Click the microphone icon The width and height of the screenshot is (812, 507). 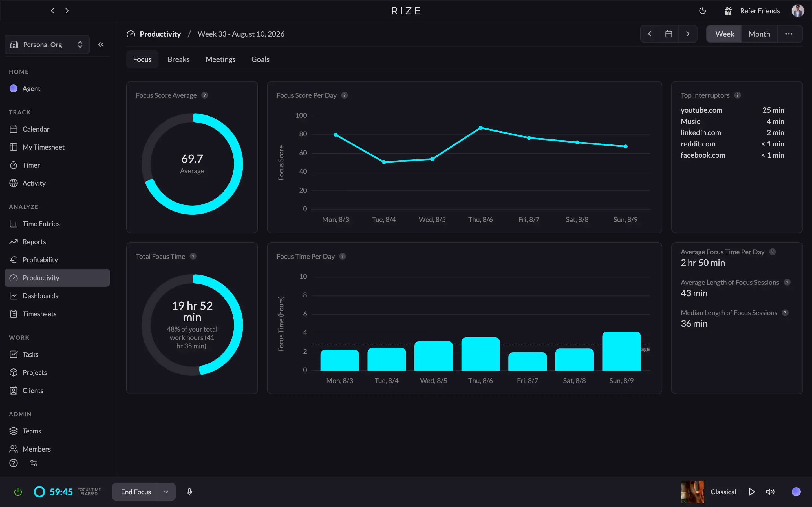tap(189, 492)
